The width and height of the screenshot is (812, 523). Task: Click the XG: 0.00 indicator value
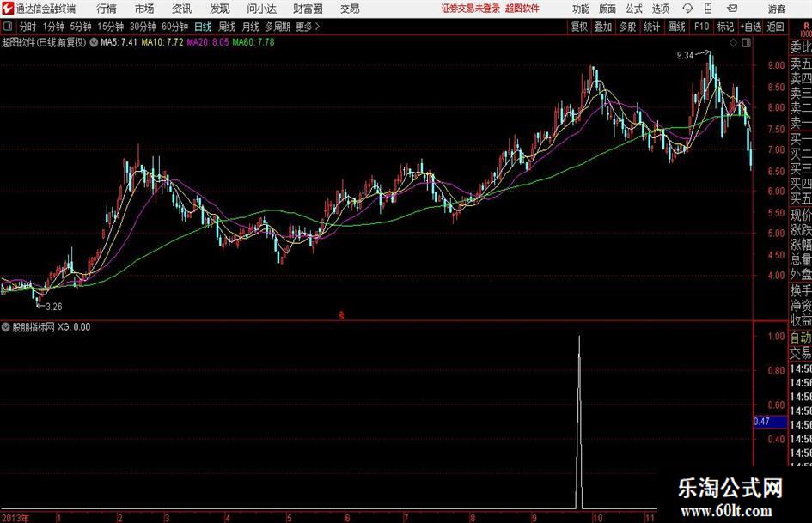pyautogui.click(x=74, y=327)
